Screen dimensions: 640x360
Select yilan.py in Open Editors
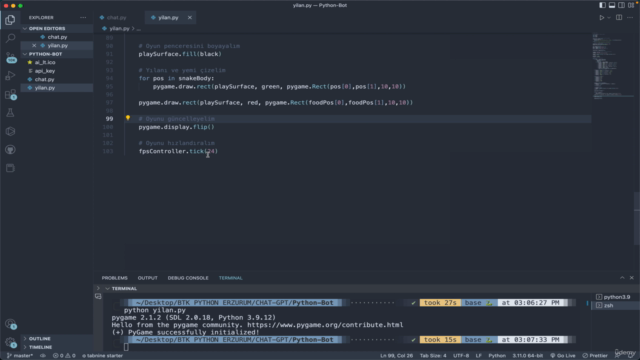[57, 45]
